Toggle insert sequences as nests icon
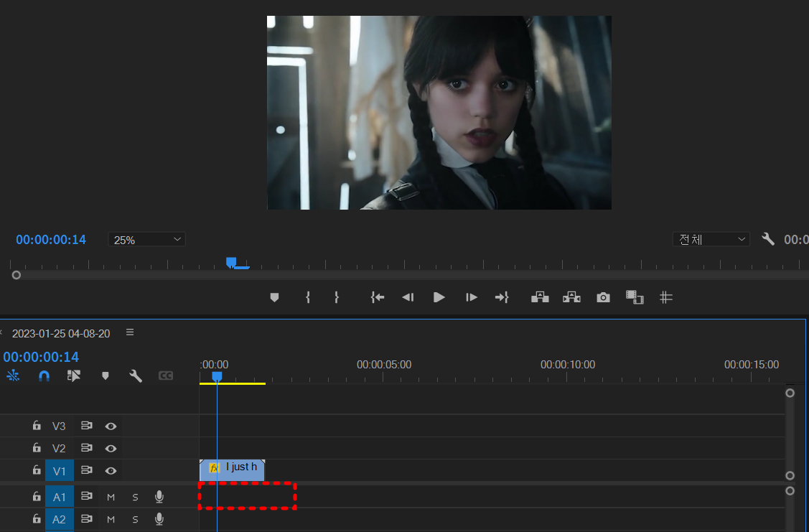 tap(13, 375)
